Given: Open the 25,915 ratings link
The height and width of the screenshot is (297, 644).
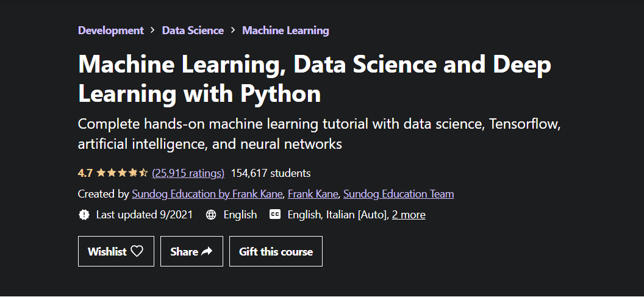Looking at the screenshot, I should 188,173.
